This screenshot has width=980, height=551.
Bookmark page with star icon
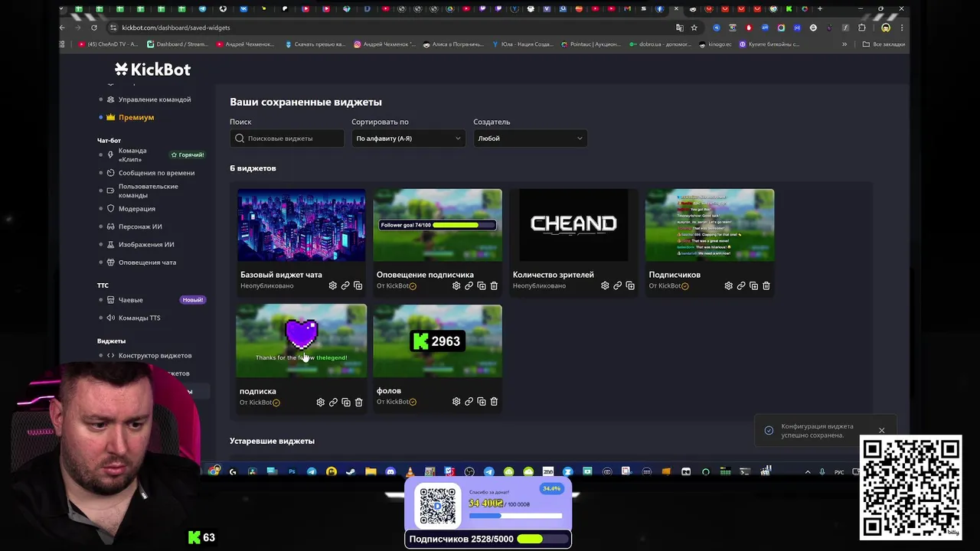[x=694, y=28]
